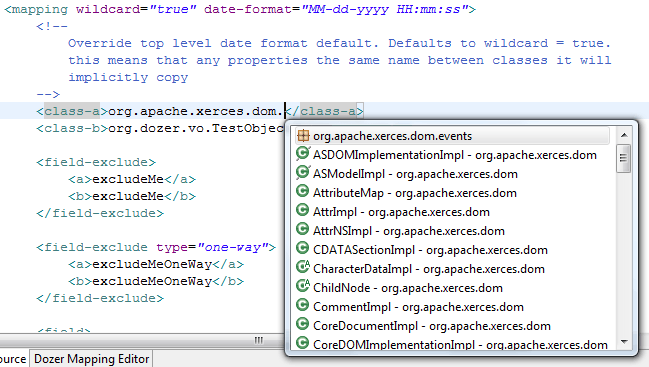Switch to the Source tab
This screenshot has height=367, width=649.
pos(13,359)
